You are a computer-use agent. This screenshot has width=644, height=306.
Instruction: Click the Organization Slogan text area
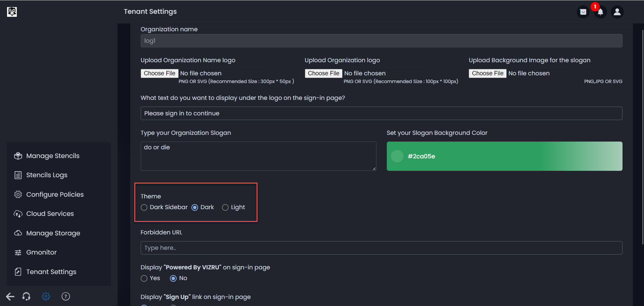tap(258, 156)
